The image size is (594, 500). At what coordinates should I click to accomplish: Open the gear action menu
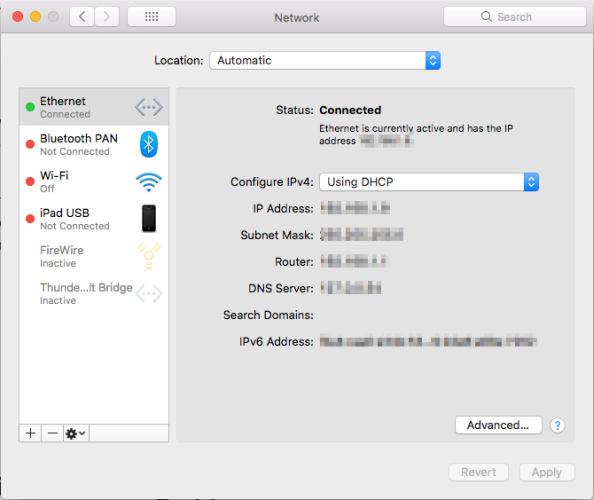pyautogui.click(x=76, y=433)
